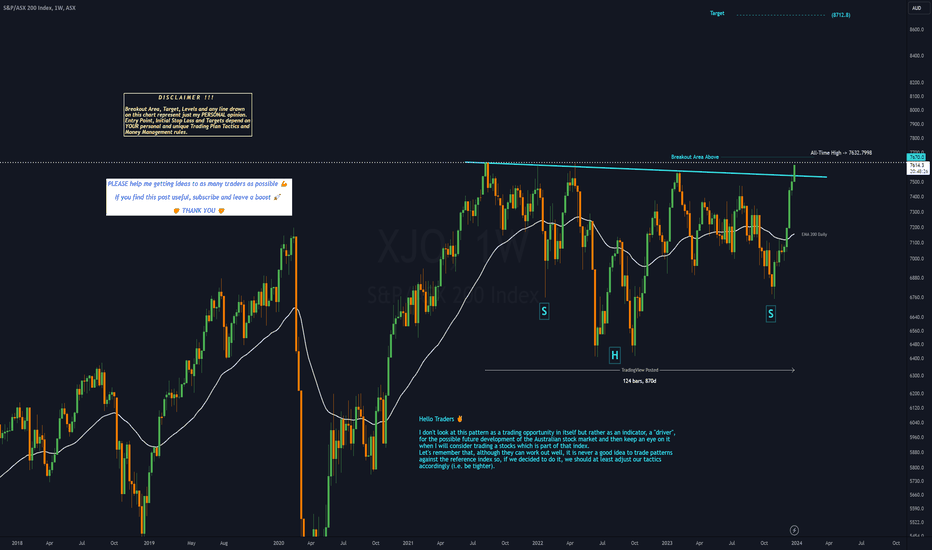The image size is (932, 550).
Task: Click 5590.0 on the price axis
Action: pyautogui.click(x=917, y=508)
